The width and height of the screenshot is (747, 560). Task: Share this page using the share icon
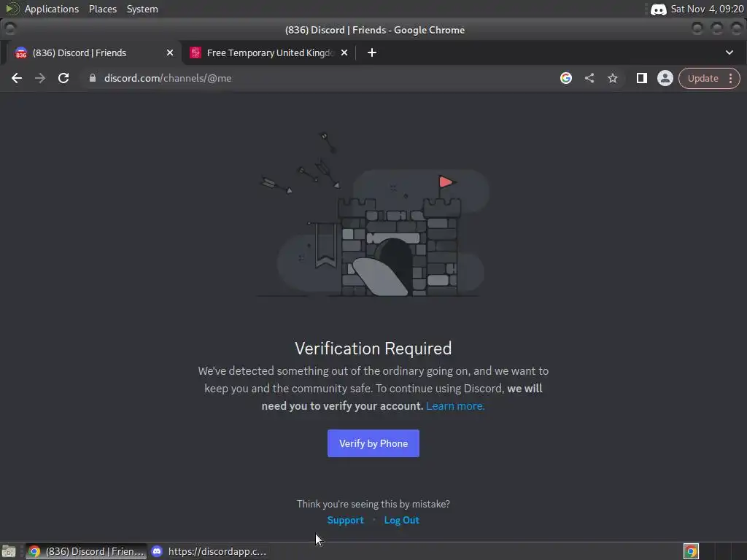click(589, 78)
